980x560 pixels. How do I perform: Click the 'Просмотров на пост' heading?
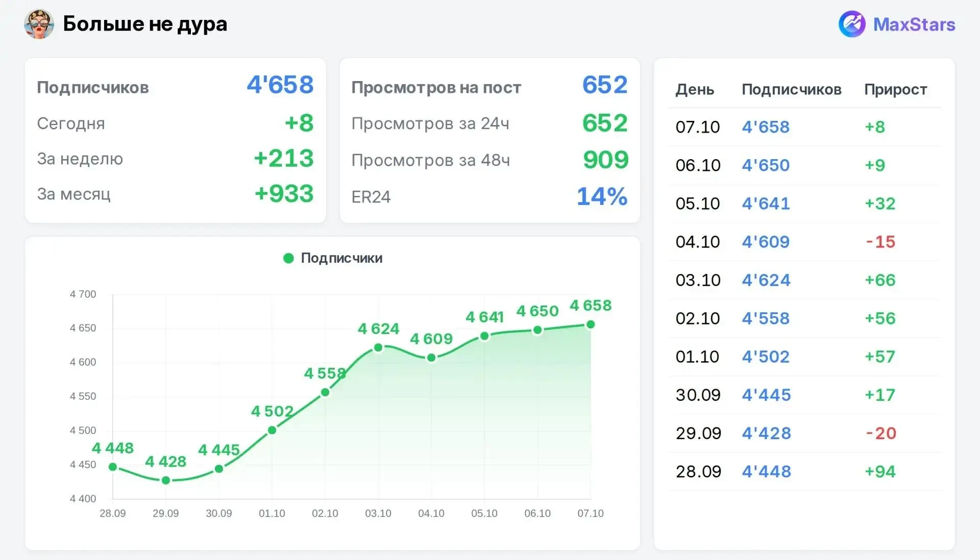click(x=436, y=87)
